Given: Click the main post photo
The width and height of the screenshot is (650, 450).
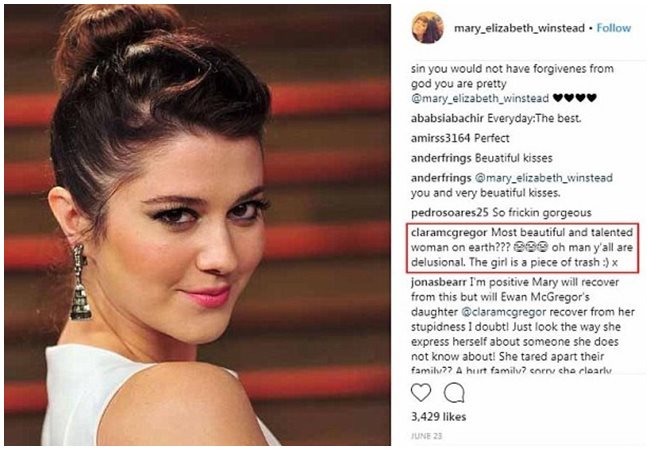Looking at the screenshot, I should pyautogui.click(x=197, y=225).
